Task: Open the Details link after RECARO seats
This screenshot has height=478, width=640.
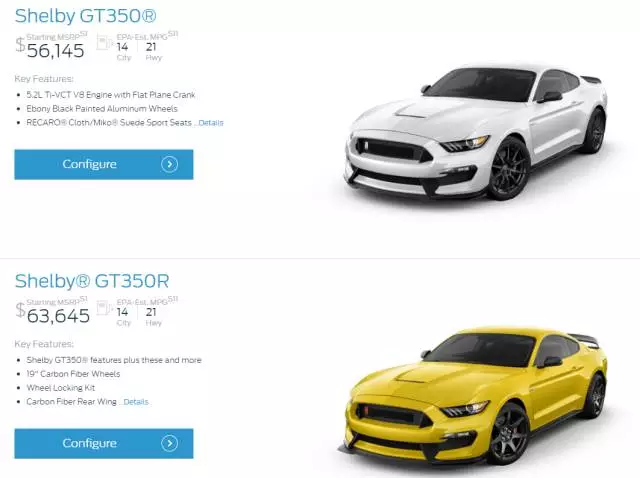Action: (x=211, y=122)
